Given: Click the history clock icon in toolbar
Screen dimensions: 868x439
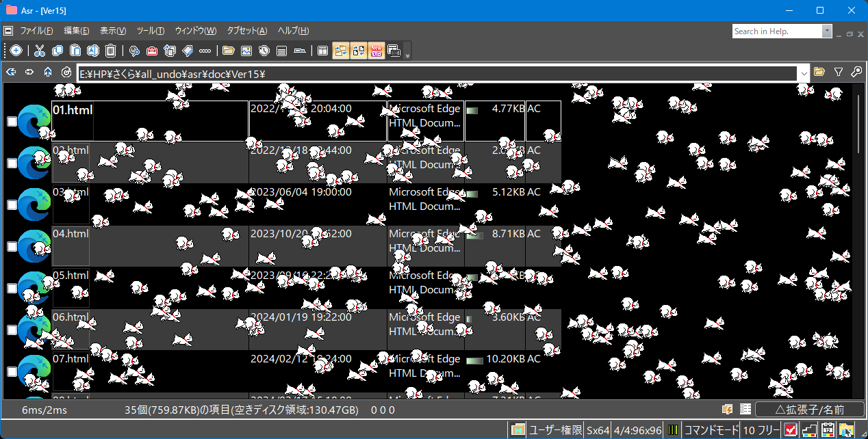Looking at the screenshot, I should 264,51.
